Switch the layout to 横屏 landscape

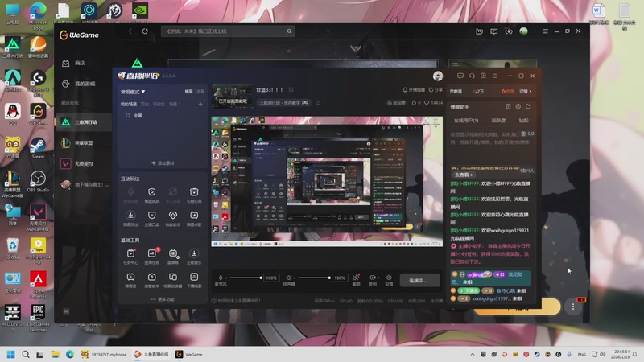pos(188,92)
